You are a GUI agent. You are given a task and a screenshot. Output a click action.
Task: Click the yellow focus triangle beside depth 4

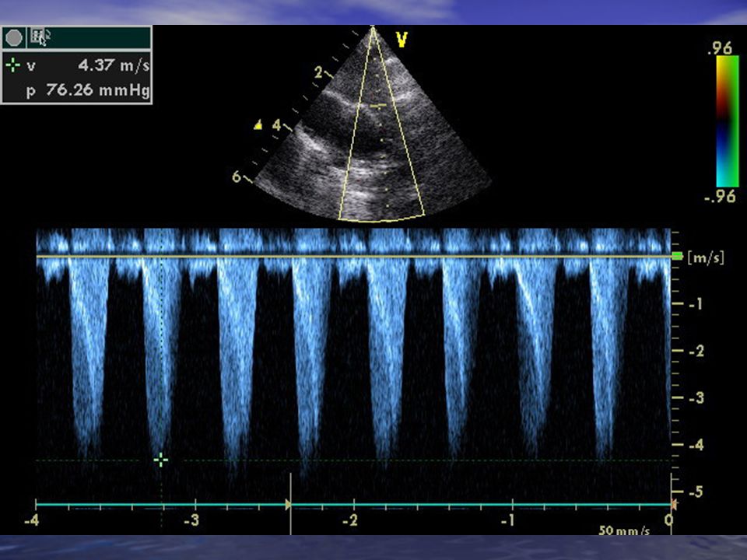point(258,124)
